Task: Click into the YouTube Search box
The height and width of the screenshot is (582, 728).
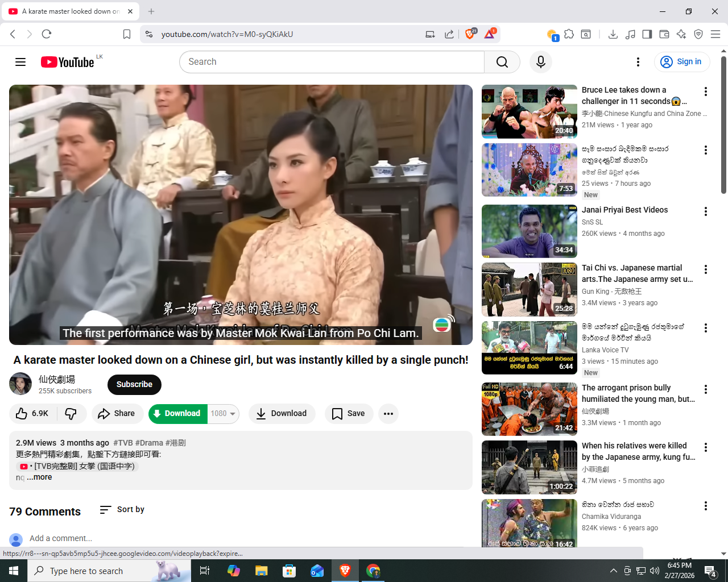Action: tap(332, 62)
